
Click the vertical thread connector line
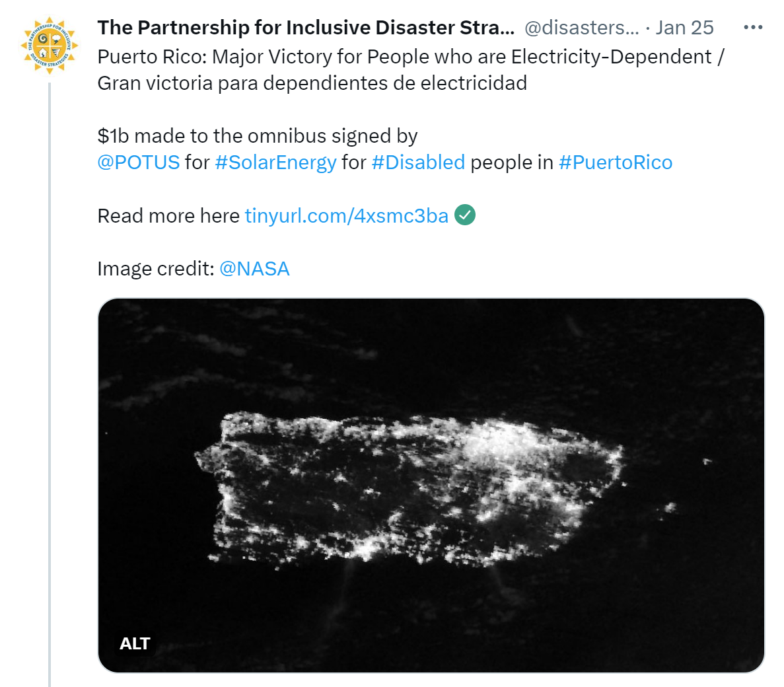(x=50, y=384)
